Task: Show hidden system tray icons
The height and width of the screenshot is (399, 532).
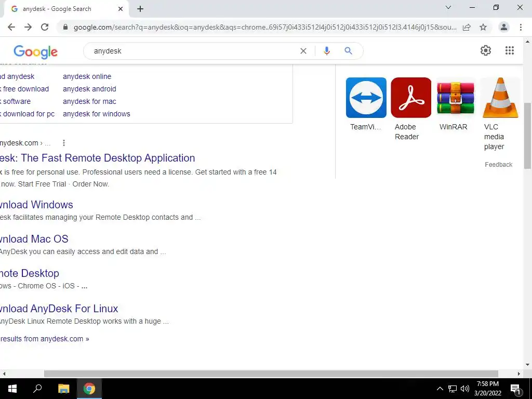Action: point(440,389)
